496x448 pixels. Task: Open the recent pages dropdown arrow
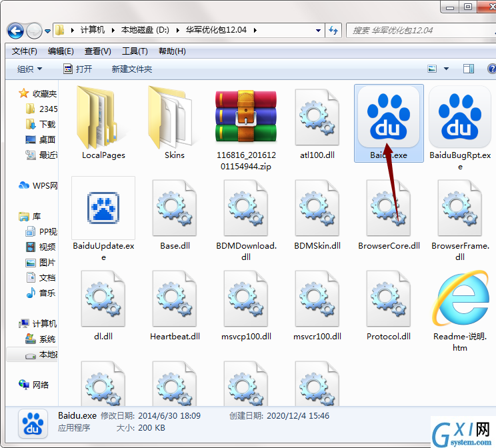click(x=47, y=31)
